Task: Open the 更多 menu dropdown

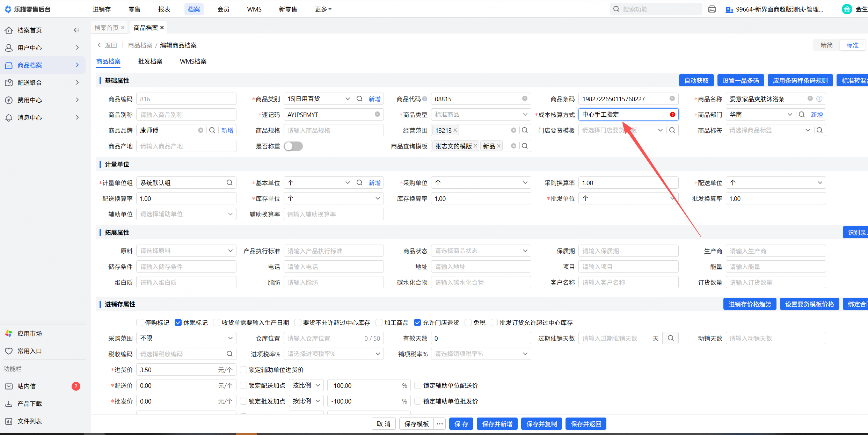Action: 323,9
